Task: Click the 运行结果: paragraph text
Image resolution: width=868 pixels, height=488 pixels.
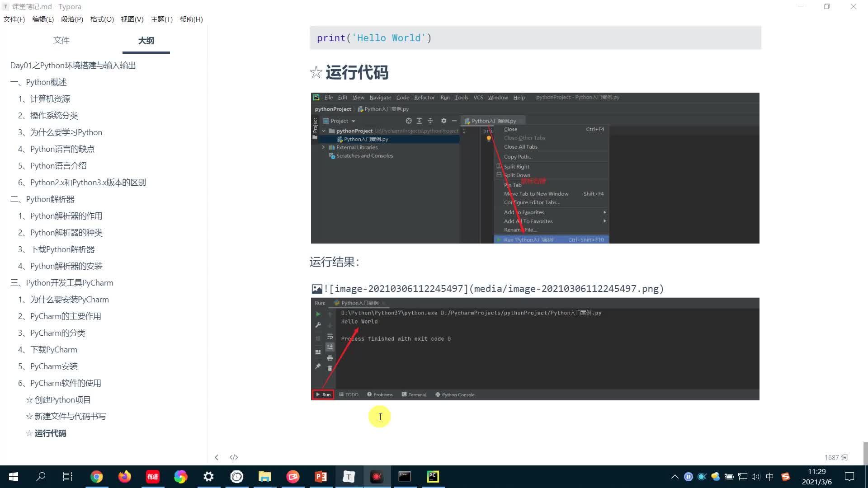Action: coord(335,262)
